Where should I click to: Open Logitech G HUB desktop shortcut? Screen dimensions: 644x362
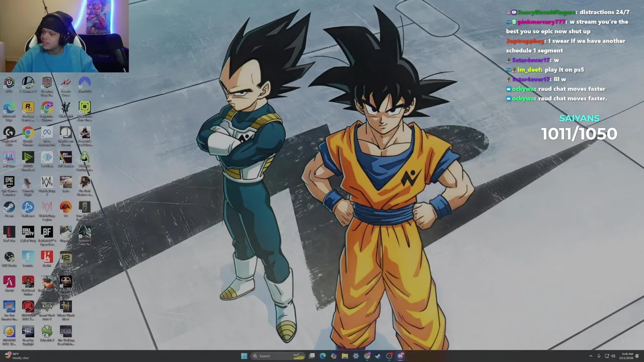(x=9, y=135)
